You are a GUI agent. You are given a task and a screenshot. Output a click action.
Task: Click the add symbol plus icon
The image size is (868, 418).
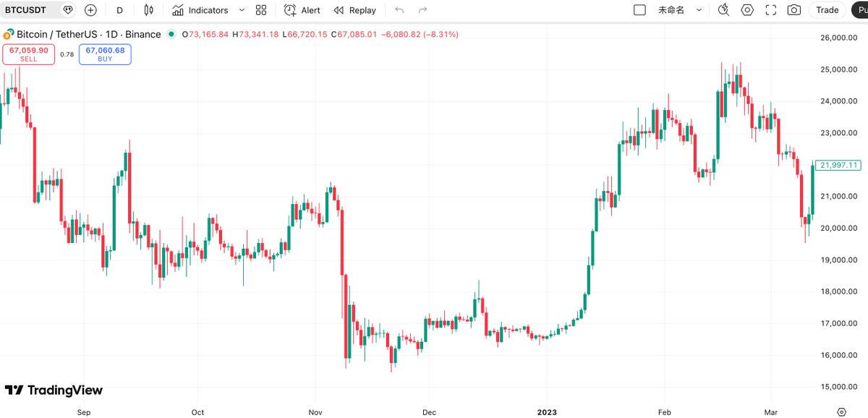coord(90,10)
